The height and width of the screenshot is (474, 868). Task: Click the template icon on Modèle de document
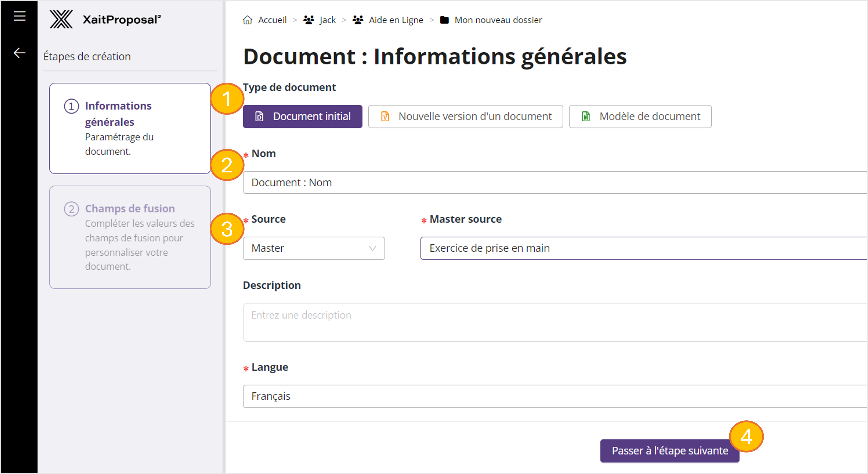[x=585, y=116]
